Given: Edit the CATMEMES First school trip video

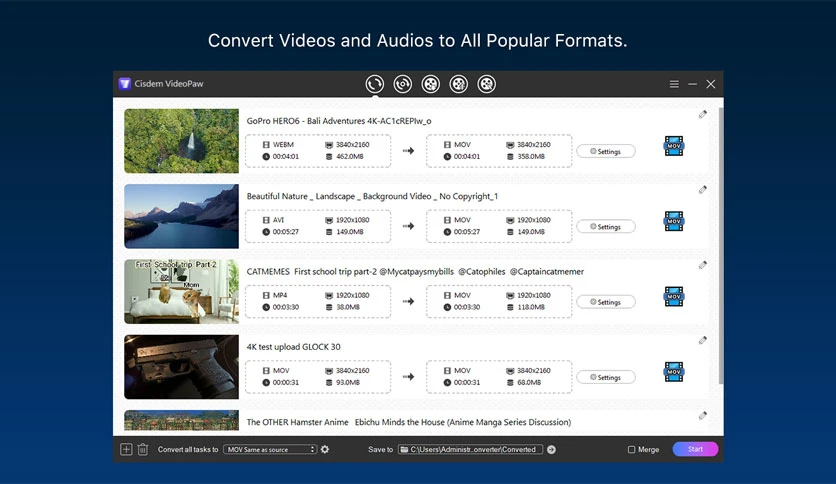Looking at the screenshot, I should [703, 265].
